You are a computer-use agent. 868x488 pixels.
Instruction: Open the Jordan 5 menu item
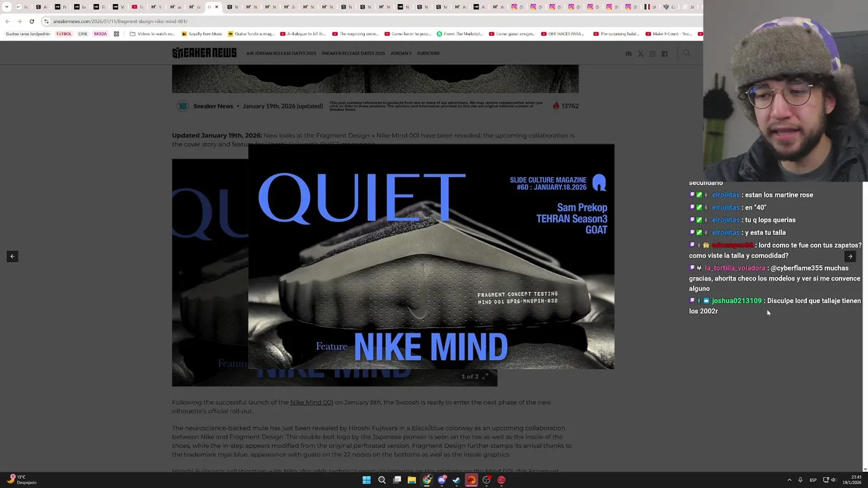click(x=401, y=53)
